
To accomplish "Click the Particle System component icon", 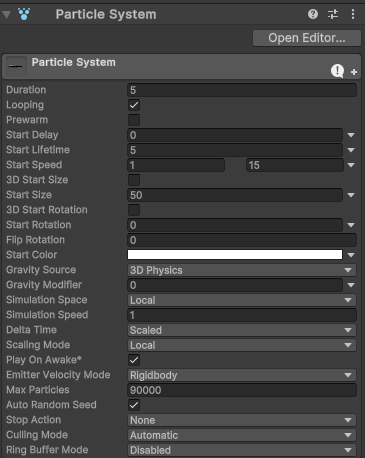I will point(24,14).
